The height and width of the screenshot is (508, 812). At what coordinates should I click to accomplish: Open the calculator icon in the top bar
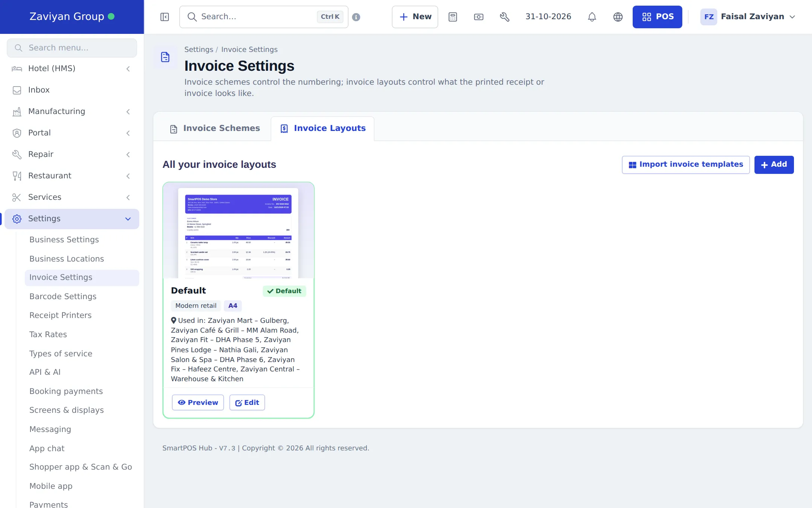[x=453, y=17]
